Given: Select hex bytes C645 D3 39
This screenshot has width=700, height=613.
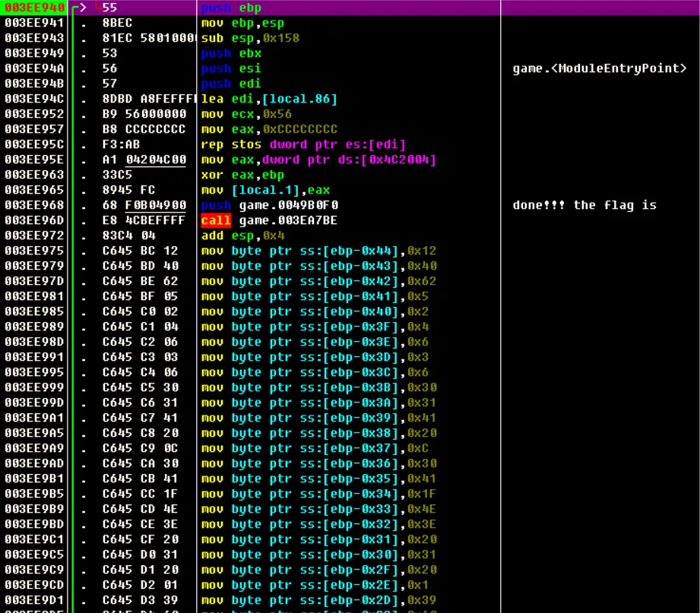Looking at the screenshot, I should pyautogui.click(x=140, y=600).
